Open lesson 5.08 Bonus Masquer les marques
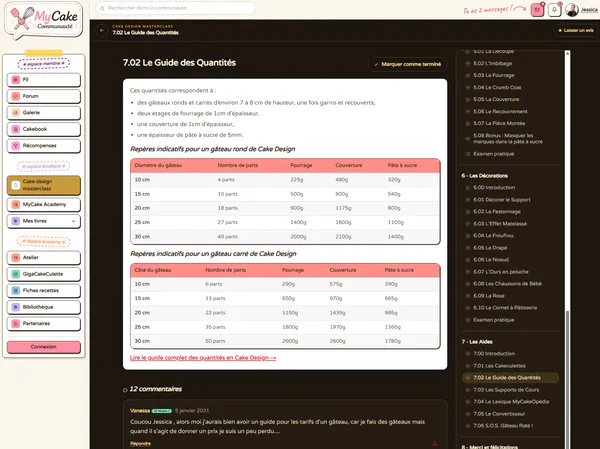Screen dimensions: 600x449 pyautogui.click(x=508, y=139)
